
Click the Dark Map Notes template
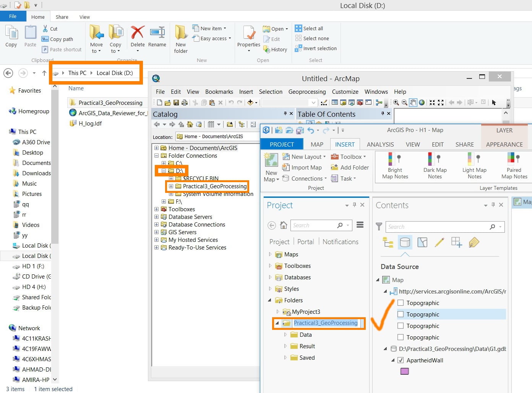tap(435, 166)
